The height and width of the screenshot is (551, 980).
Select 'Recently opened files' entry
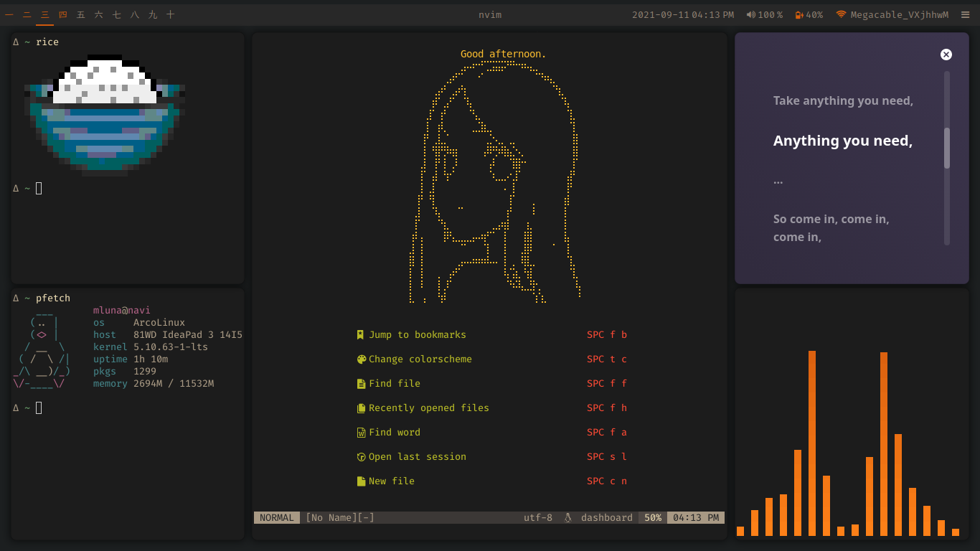point(429,408)
